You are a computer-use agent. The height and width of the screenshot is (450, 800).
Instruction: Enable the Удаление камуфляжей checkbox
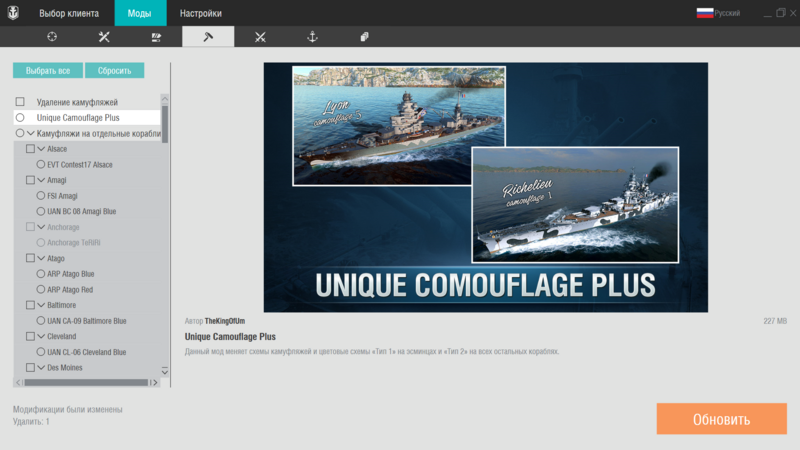coord(20,102)
